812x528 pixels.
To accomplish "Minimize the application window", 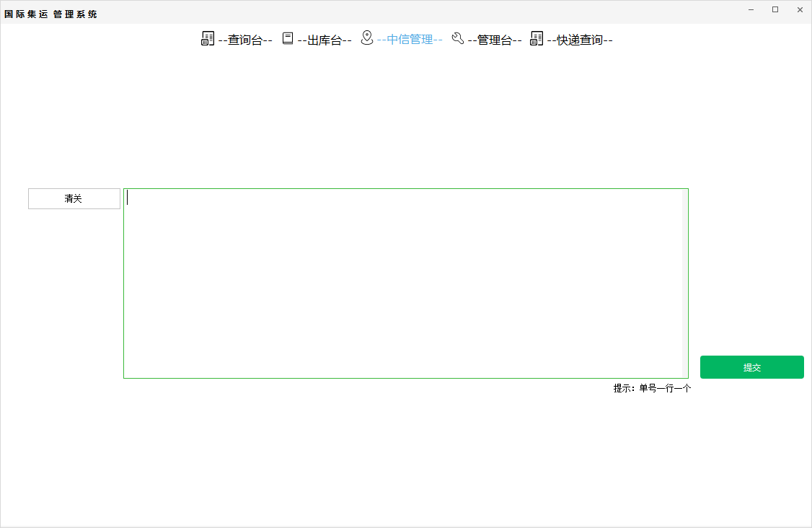I will (x=751, y=10).
